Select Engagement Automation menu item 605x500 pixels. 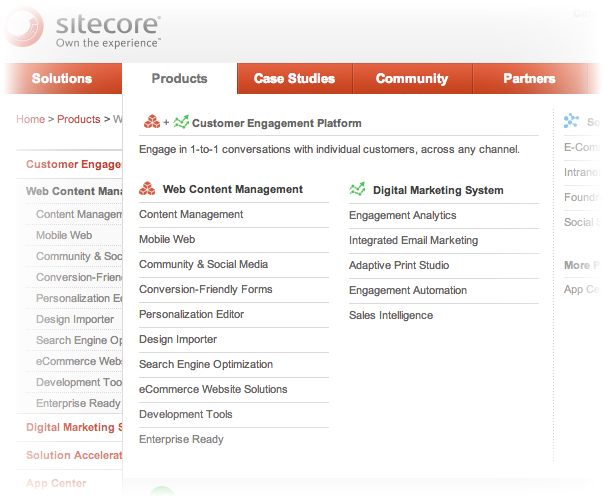408,290
